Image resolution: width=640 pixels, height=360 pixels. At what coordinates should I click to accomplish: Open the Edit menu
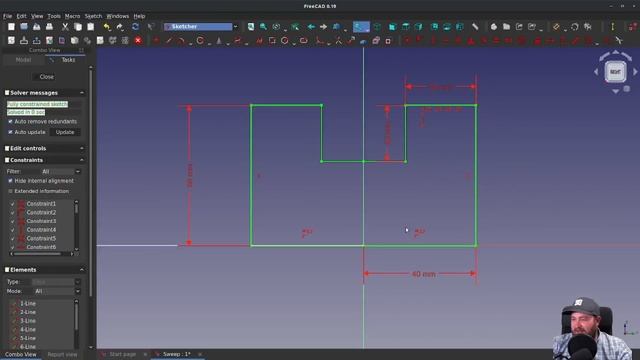[x=21, y=16]
